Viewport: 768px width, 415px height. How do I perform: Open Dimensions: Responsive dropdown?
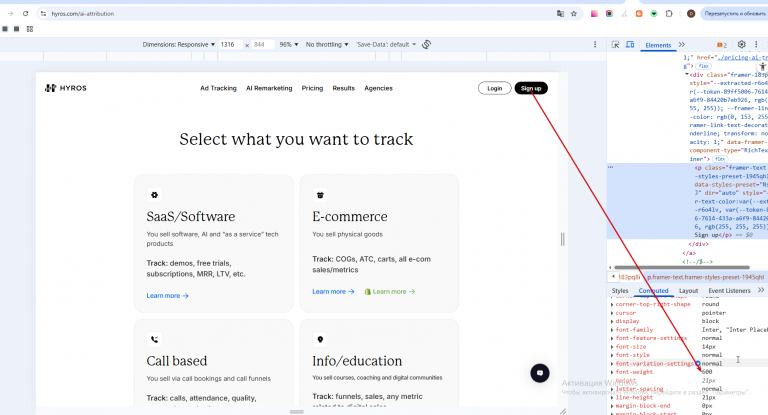[179, 45]
